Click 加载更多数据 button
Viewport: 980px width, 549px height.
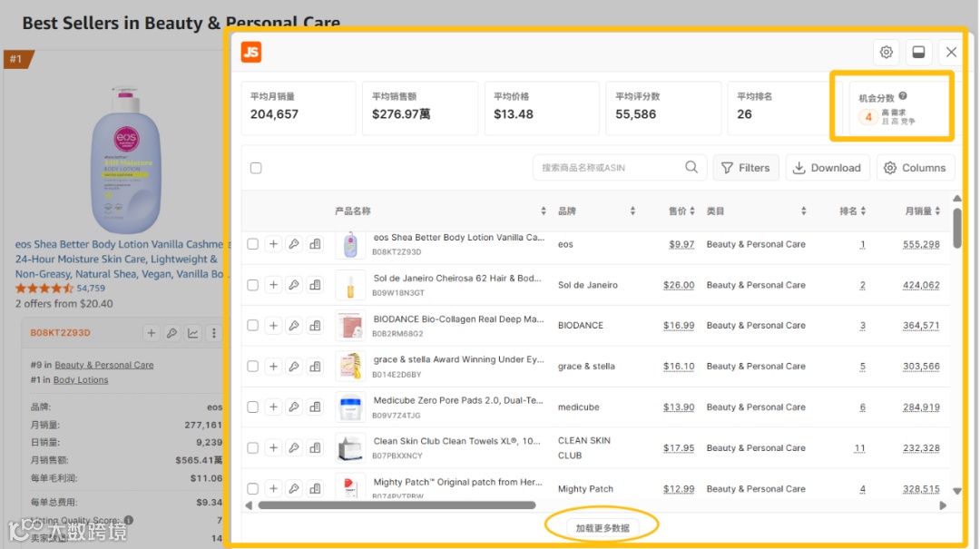(x=603, y=528)
